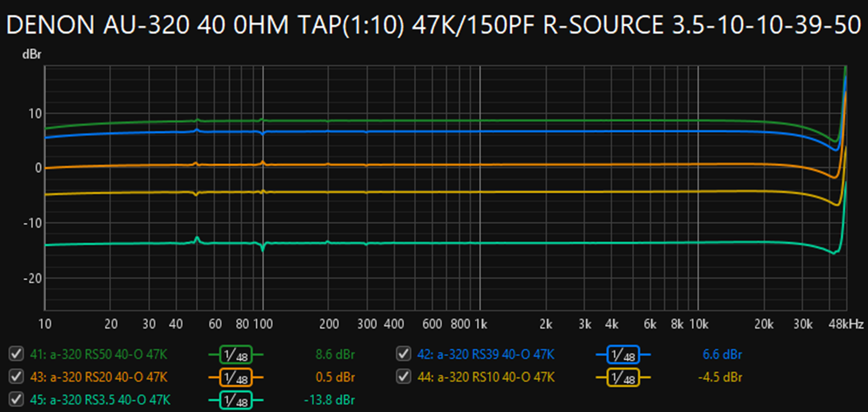
Task: Click the 6.6 dBr value readout
Action: tap(722, 355)
